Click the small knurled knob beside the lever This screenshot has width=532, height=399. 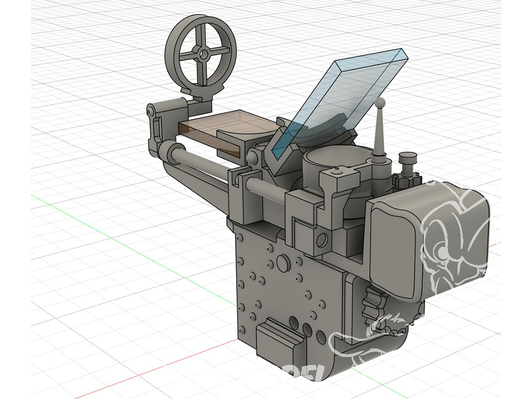pos(408,158)
